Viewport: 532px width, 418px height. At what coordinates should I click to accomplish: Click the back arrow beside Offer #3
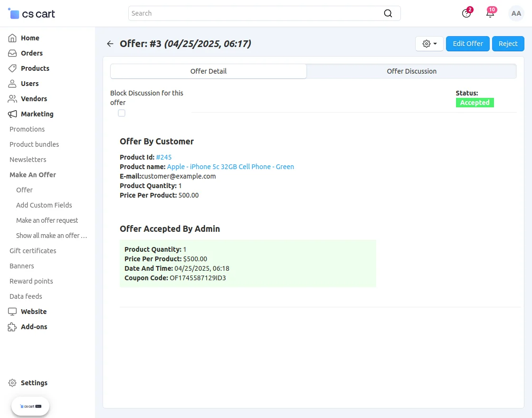(x=110, y=44)
